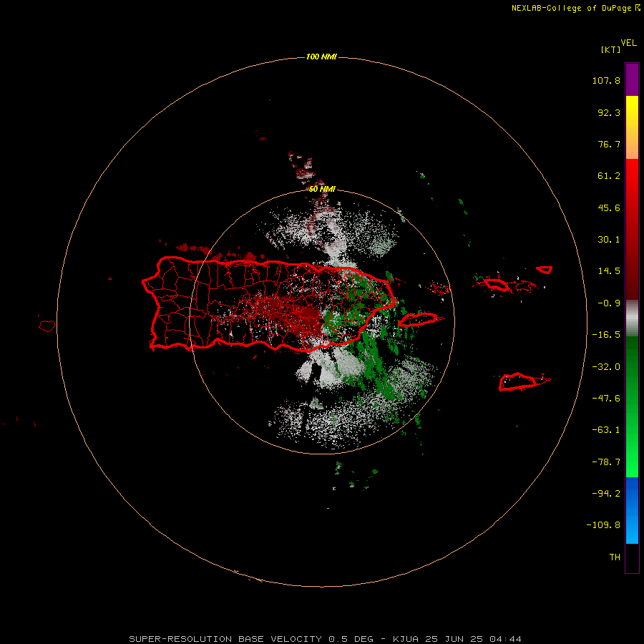Select the 76.7 legend value
Screen dimensions: 644x644
point(609,144)
